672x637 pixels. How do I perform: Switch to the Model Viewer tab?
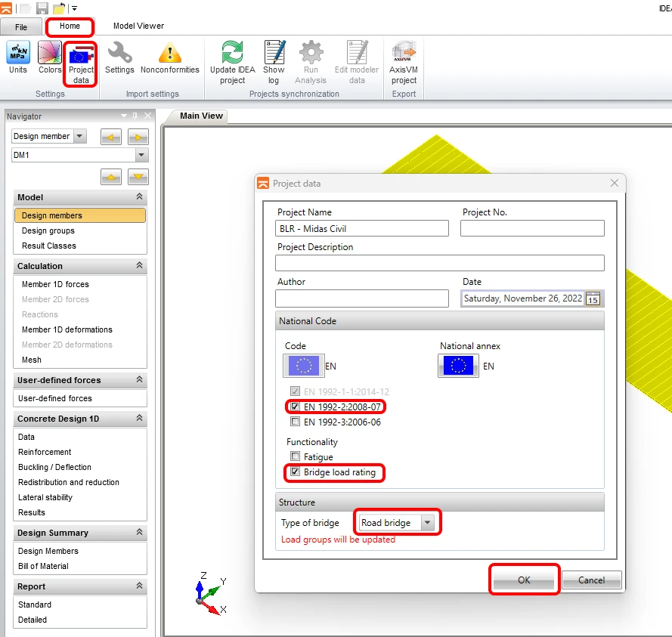click(138, 26)
